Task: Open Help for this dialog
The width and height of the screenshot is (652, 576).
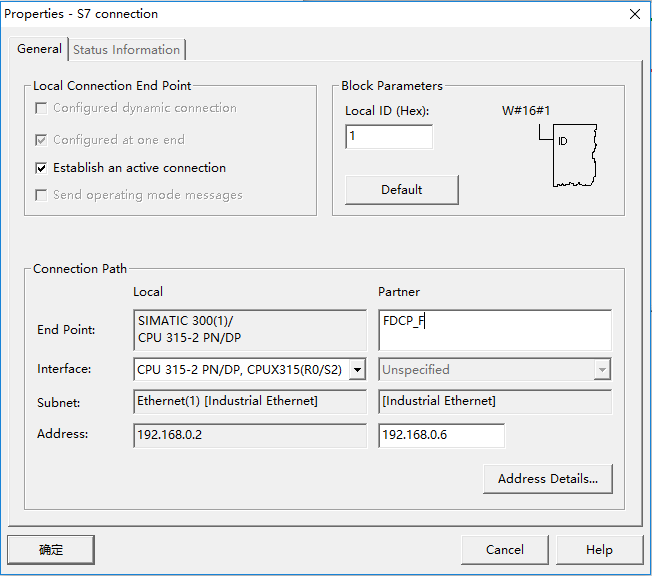Action: 599,549
